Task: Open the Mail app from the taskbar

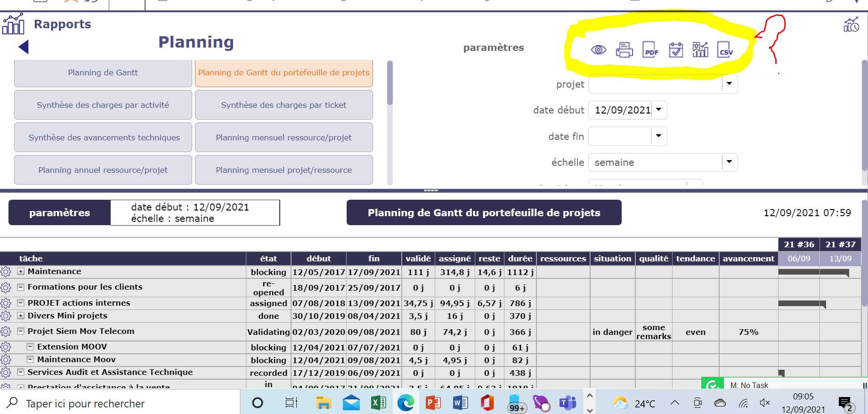Action: (351, 403)
